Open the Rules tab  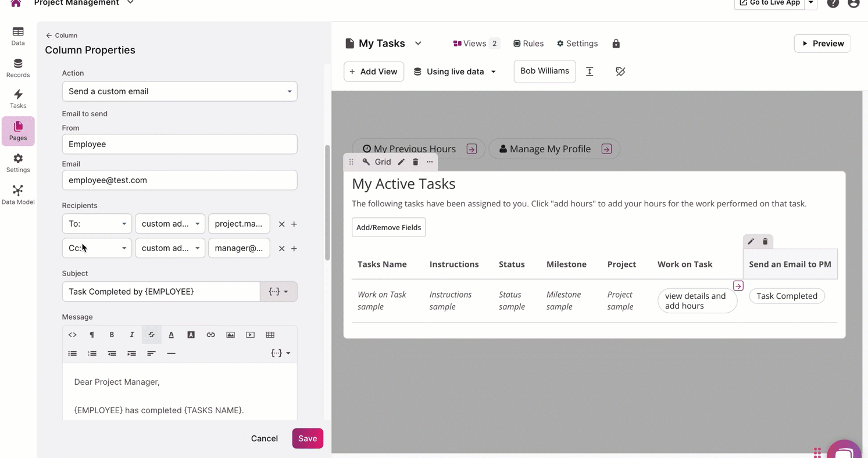click(x=528, y=44)
